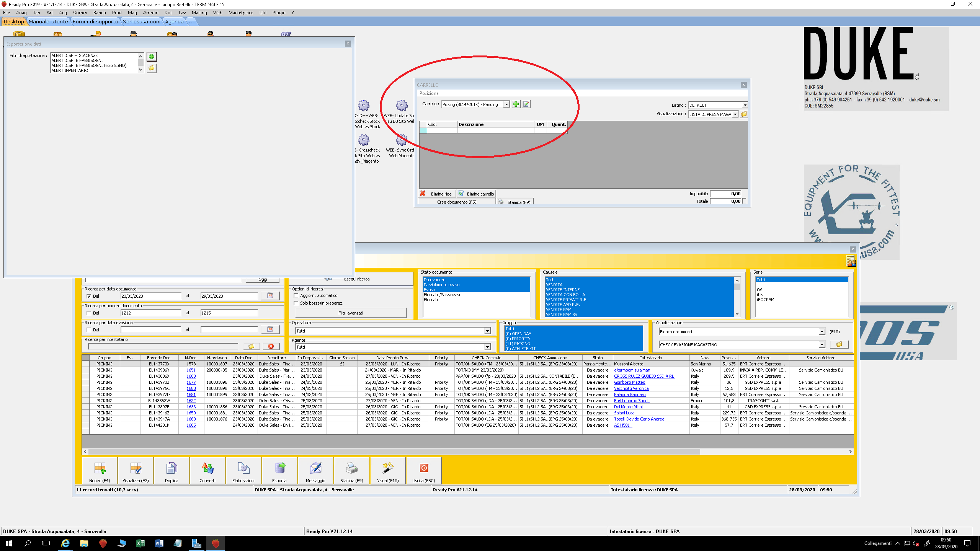Open calendar picker for data documento

tap(270, 296)
